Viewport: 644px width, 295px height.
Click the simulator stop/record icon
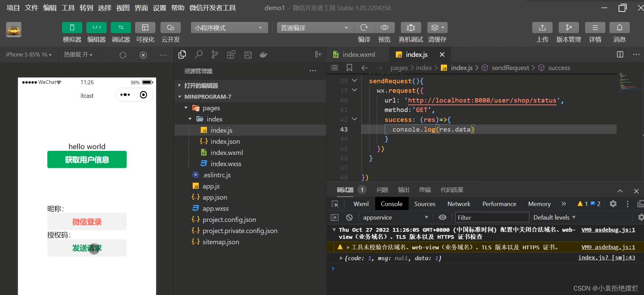(x=143, y=55)
